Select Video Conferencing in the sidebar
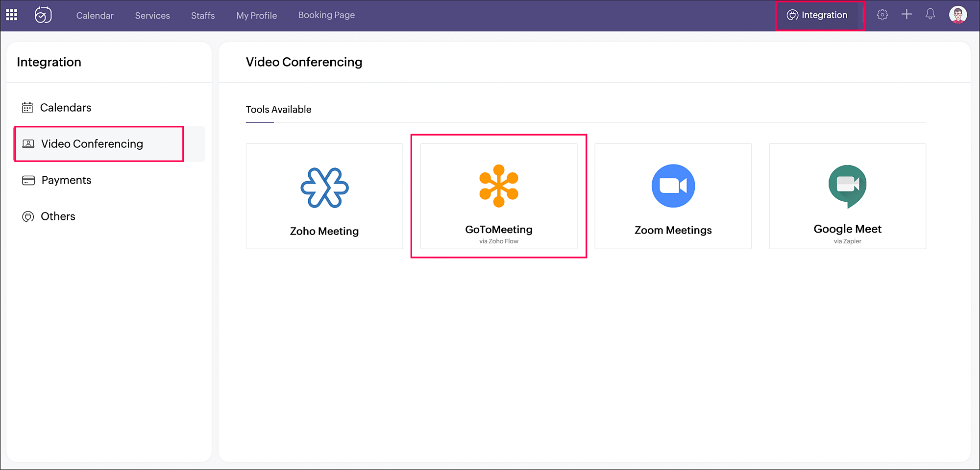The width and height of the screenshot is (980, 470). 109,144
